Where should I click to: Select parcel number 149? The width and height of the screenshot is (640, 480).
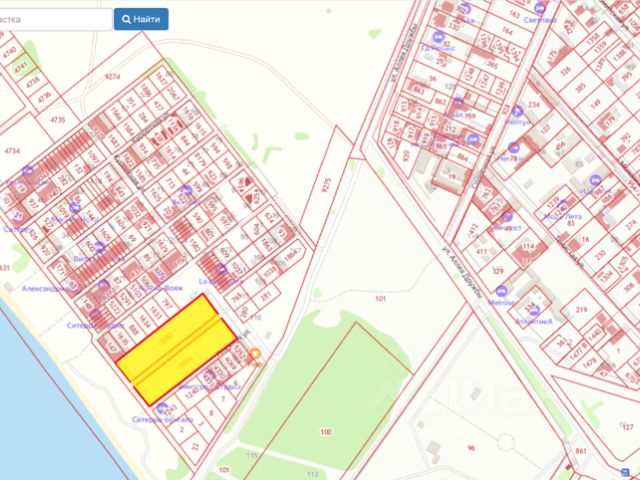[596, 103]
